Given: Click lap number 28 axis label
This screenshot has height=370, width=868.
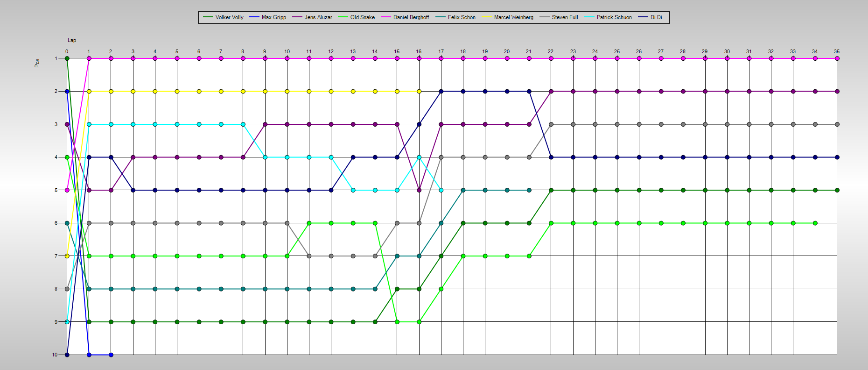Looking at the screenshot, I should pyautogui.click(x=683, y=51).
